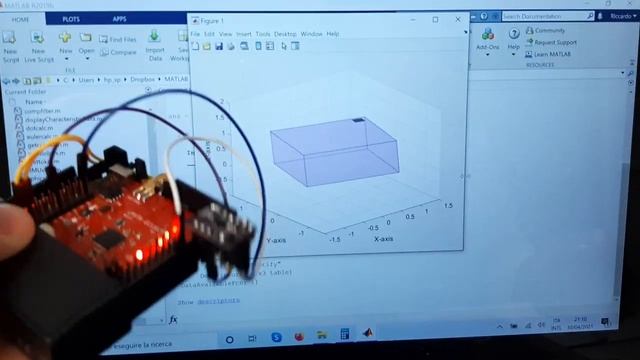Image resolution: width=640 pixels, height=360 pixels.
Task: Click the Cortana circle in taskbar
Action: pos(230,339)
